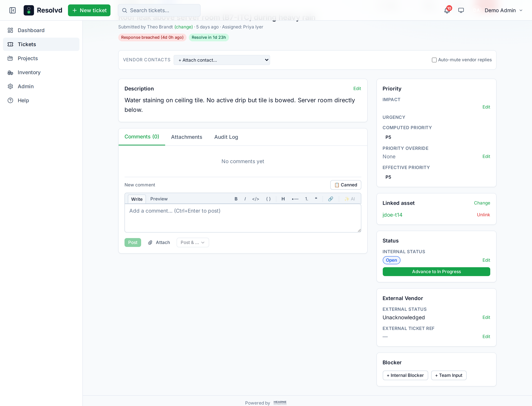Open Tickets from sidebar
Image resolution: width=532 pixels, height=406 pixels.
[41, 44]
